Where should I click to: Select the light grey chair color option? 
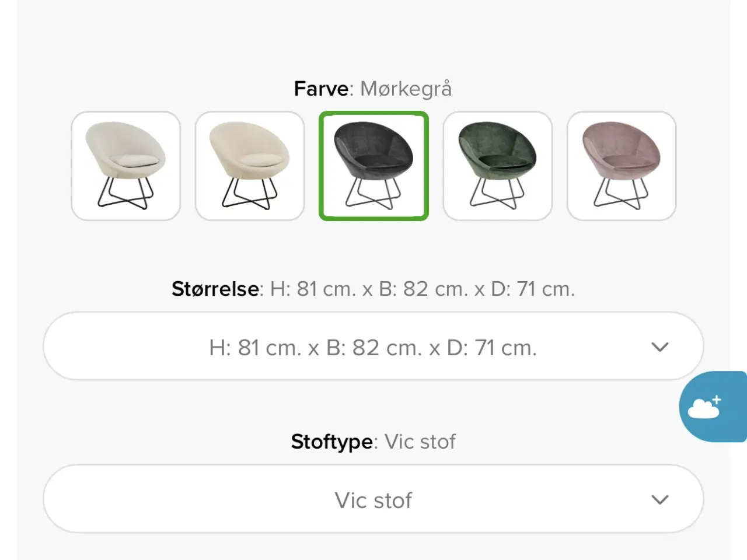(x=125, y=166)
